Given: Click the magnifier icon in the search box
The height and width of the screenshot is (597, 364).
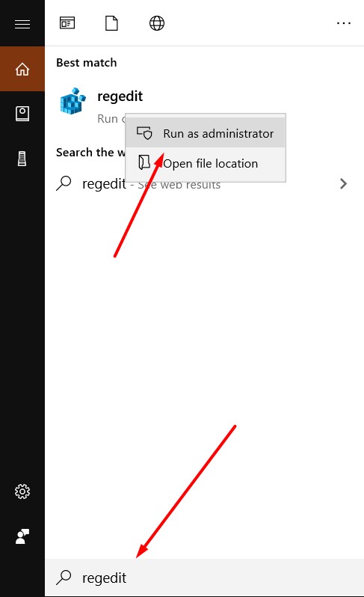Looking at the screenshot, I should pyautogui.click(x=64, y=578).
